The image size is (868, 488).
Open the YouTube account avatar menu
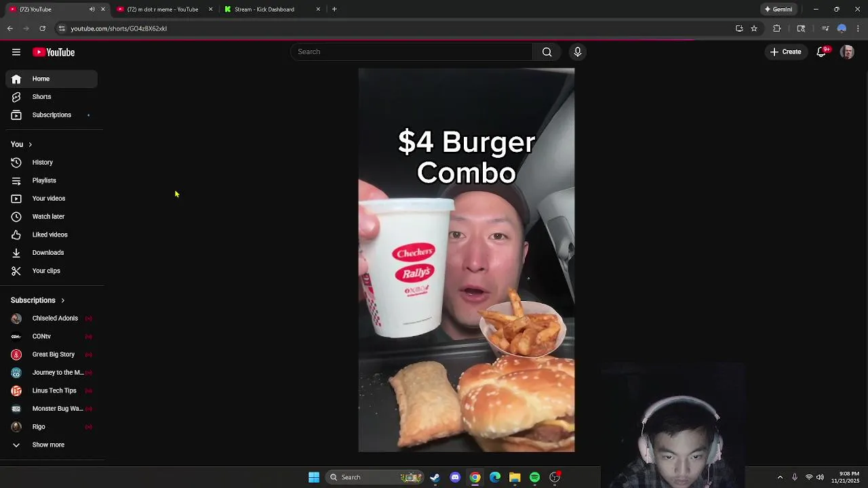(x=847, y=52)
